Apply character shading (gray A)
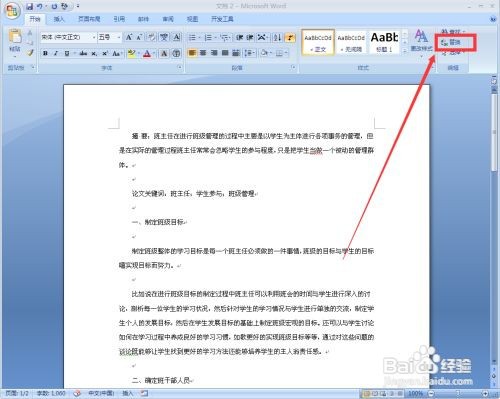The height and width of the screenshot is (399, 500). pyautogui.click(x=164, y=53)
